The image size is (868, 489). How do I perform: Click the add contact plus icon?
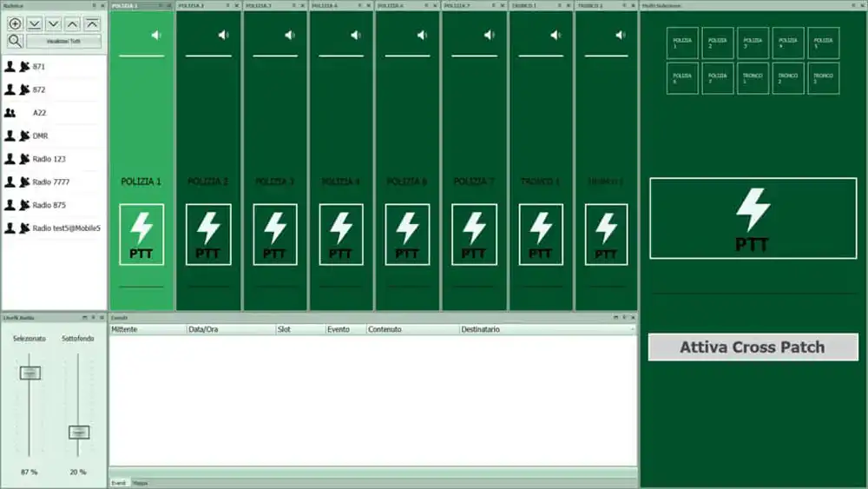point(15,23)
